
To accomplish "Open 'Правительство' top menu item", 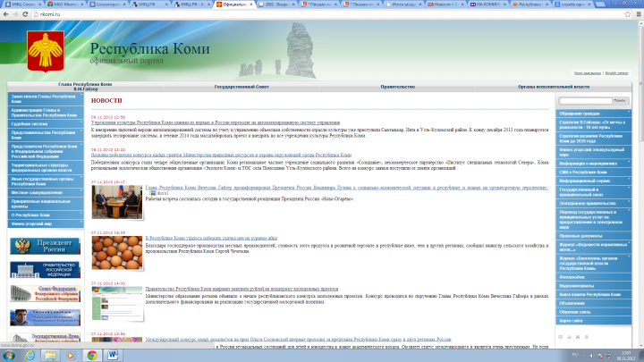I will (x=397, y=87).
